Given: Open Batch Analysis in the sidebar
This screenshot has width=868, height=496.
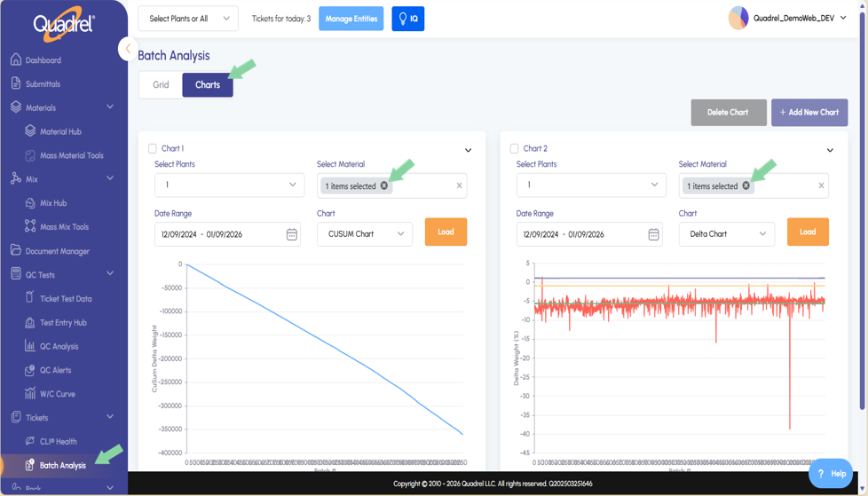Looking at the screenshot, I should 62,465.
